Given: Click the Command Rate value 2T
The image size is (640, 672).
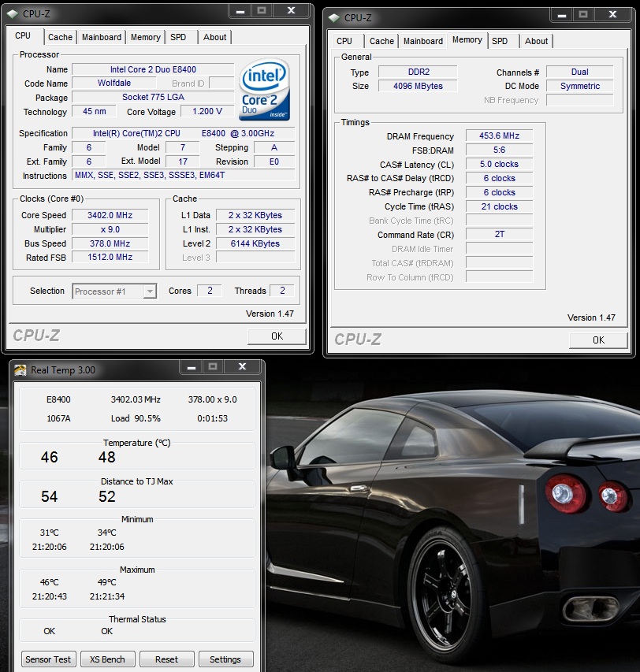Looking at the screenshot, I should [x=500, y=235].
